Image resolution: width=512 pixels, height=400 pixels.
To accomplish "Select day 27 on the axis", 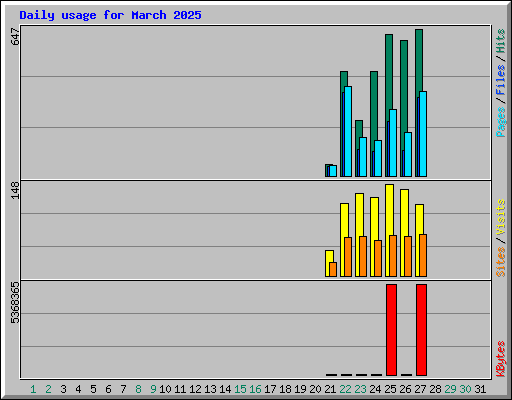I will pos(420,389).
